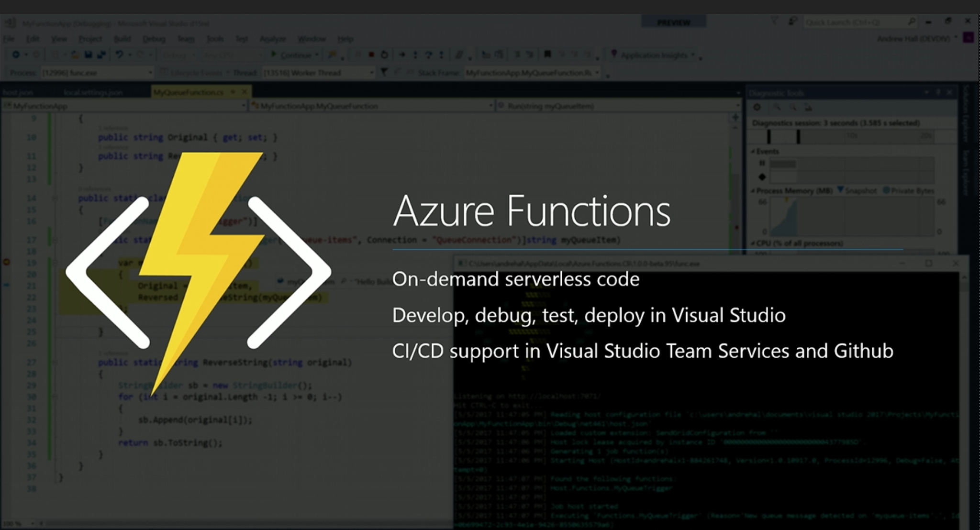980x530 pixels.
Task: Click the Undo icon
Action: pyautogui.click(x=119, y=55)
